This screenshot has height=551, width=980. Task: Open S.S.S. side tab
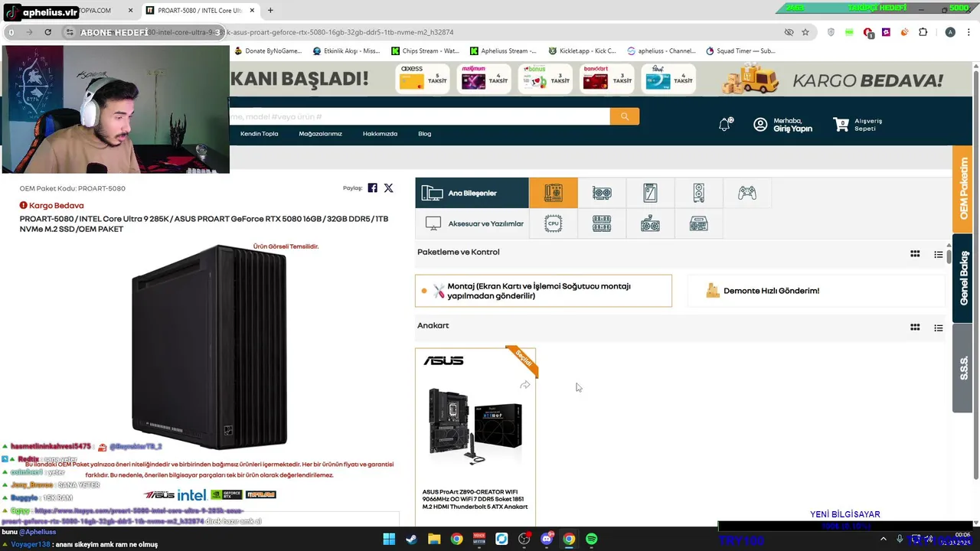point(963,368)
